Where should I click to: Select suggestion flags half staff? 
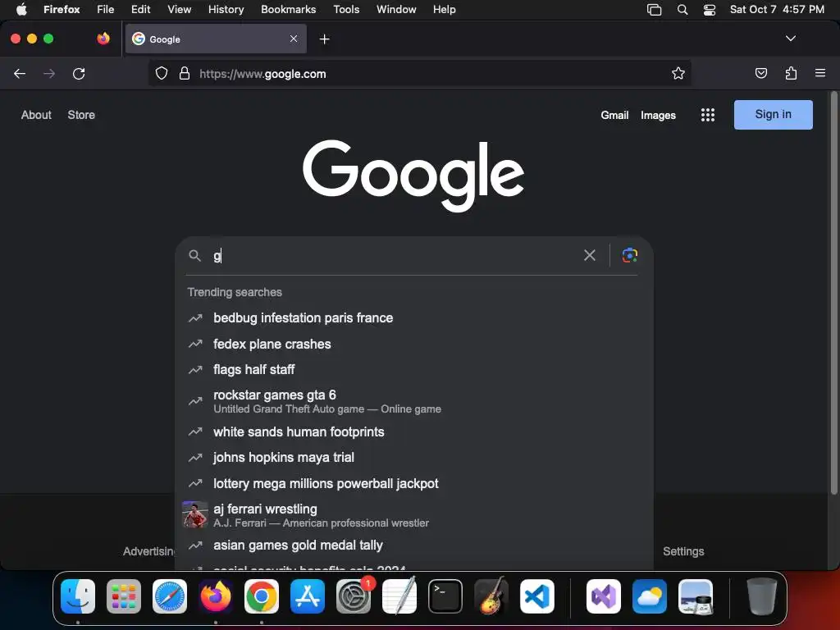(x=413, y=370)
